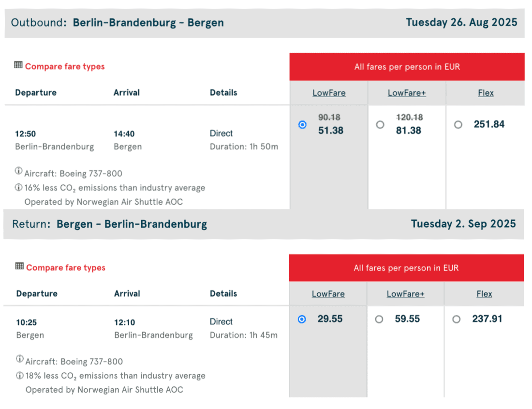Click outbound aircraft Boeing 737-800 info icon
The height and width of the screenshot is (409, 532).
pos(18,171)
